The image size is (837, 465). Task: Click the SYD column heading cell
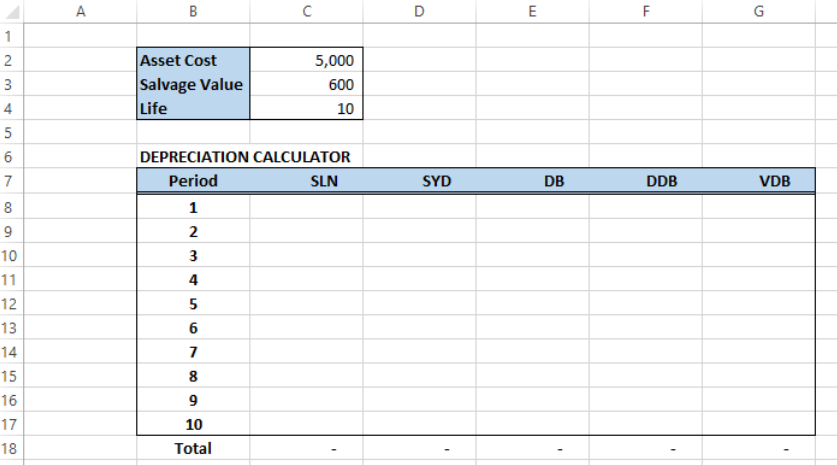tap(420, 181)
